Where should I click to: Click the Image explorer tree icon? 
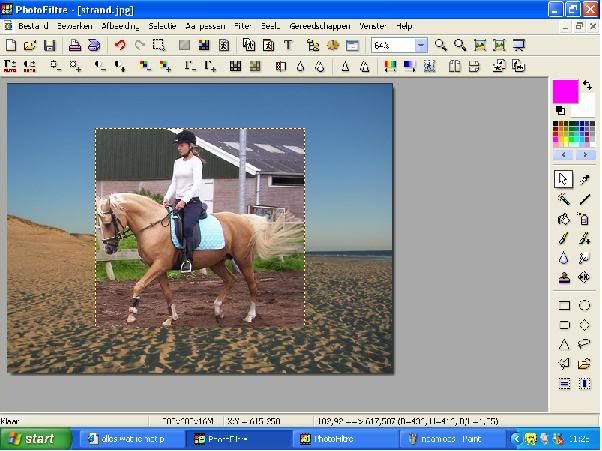[x=313, y=45]
